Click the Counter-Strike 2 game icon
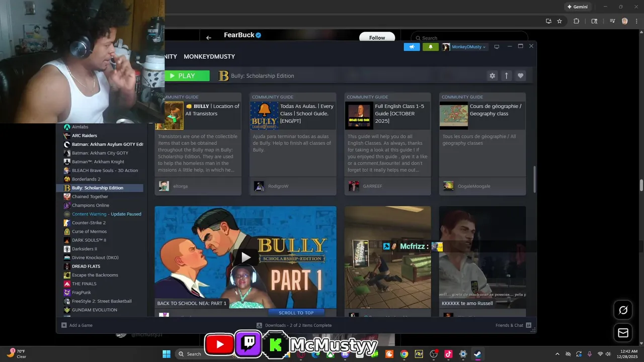Image resolution: width=644 pixels, height=362 pixels. pos(67,223)
